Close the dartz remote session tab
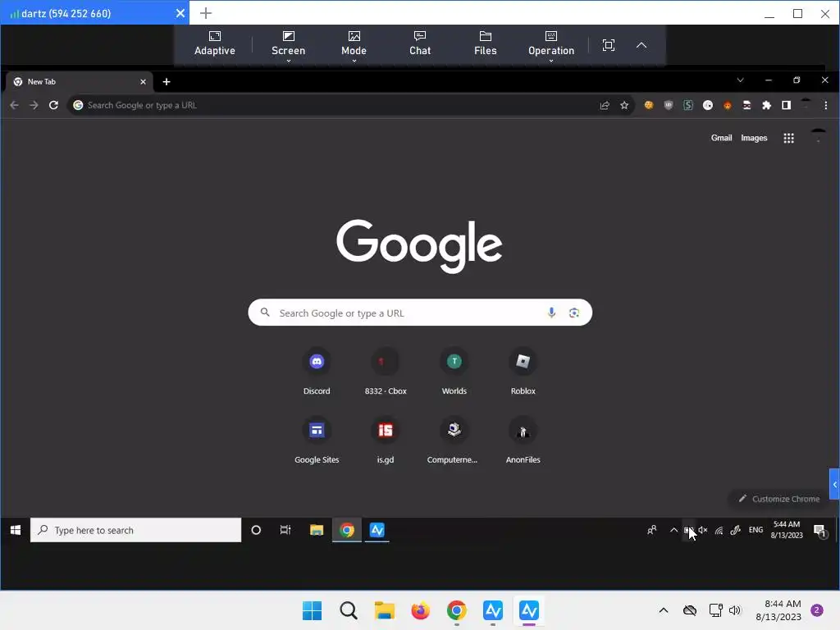Viewport: 840px width, 630px height. coord(180,13)
